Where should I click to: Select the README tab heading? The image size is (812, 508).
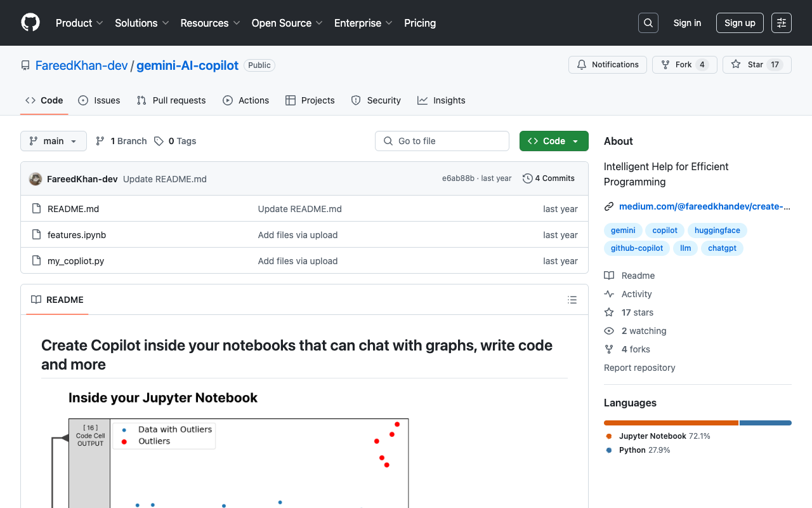(x=58, y=300)
